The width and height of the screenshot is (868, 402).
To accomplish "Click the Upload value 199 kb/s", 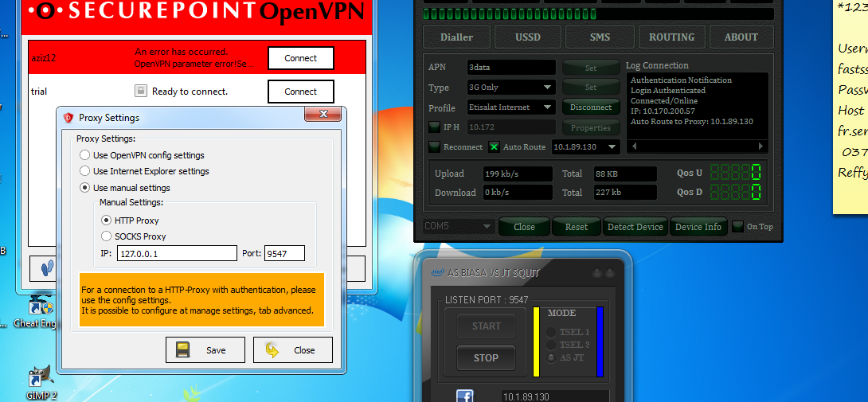I will coord(518,174).
